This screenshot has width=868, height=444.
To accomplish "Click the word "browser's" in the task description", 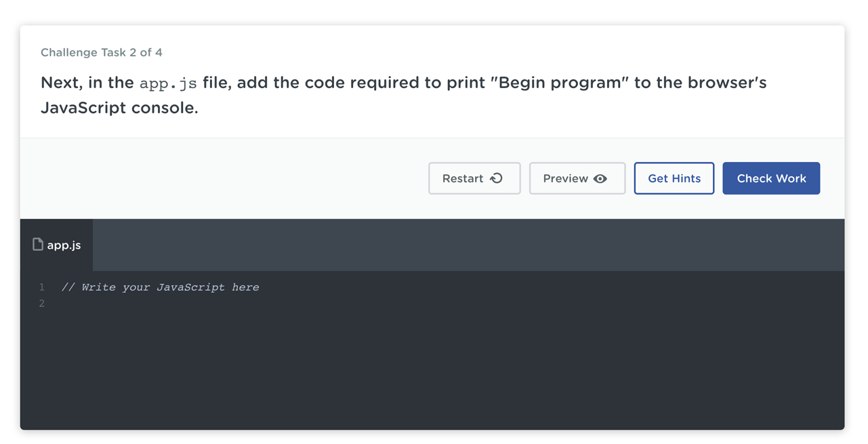I will tap(727, 83).
